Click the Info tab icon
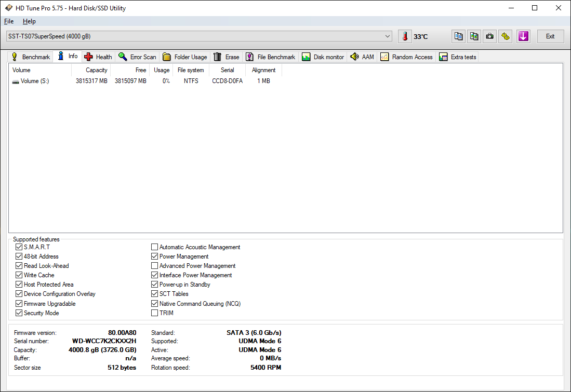 tap(61, 56)
